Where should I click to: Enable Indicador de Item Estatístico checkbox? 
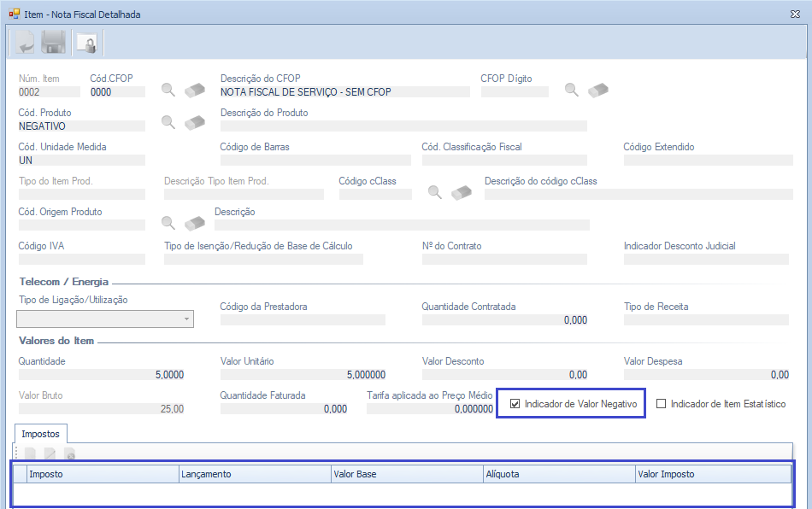coord(661,404)
